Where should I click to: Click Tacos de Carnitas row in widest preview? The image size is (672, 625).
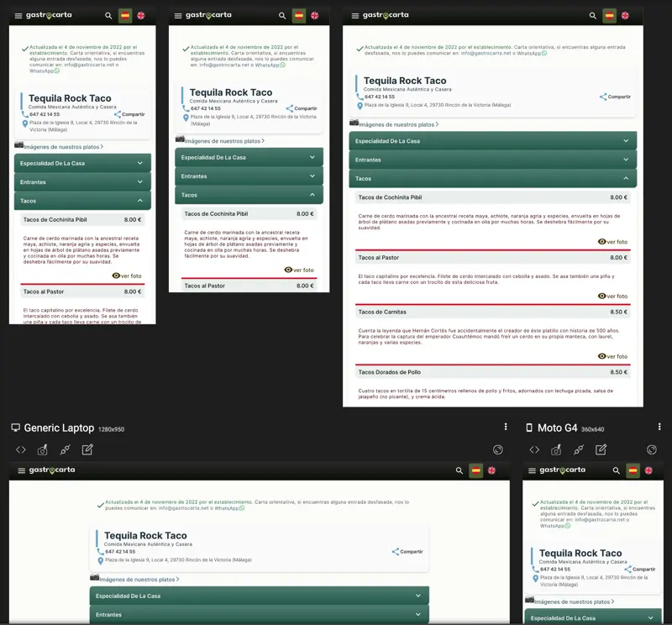click(x=493, y=312)
